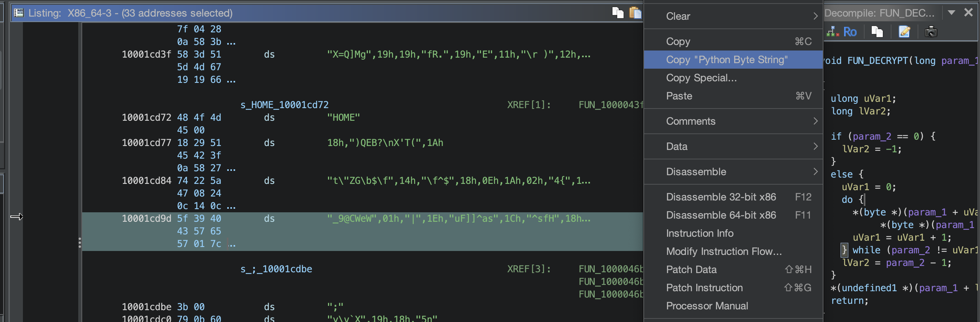
Task: Open the Decompile panel dropdown arrow
Action: 952,13
